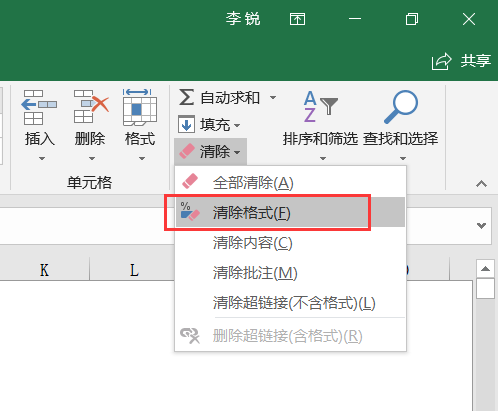Click the AutoSum sigma icon

186,97
